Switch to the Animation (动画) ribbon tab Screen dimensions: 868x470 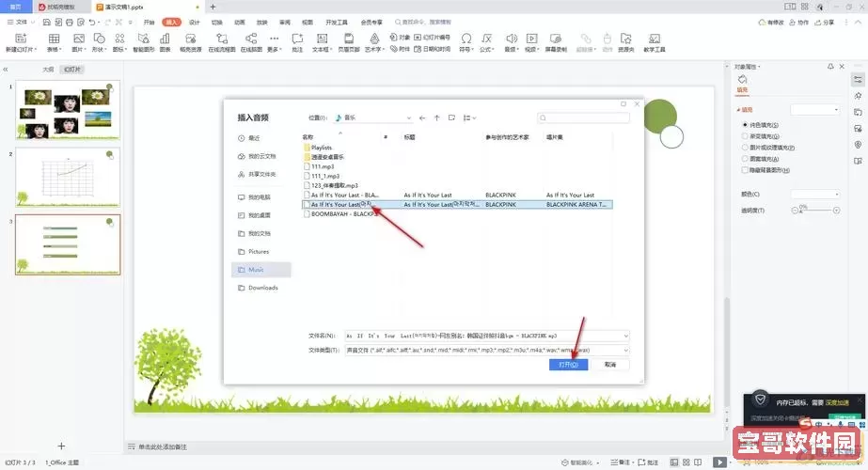coord(239,23)
